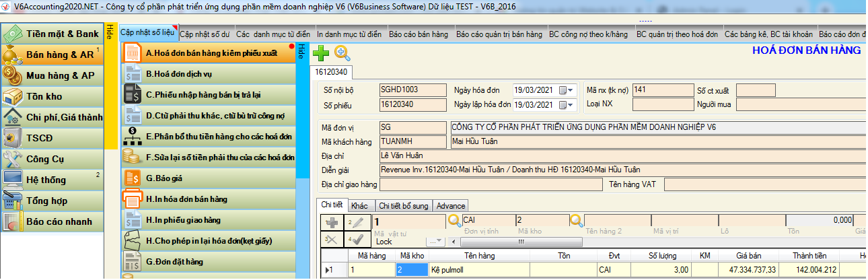The height and width of the screenshot is (280, 868).
Task: Click the magnifier search icon beside green plus
Action: [342, 53]
